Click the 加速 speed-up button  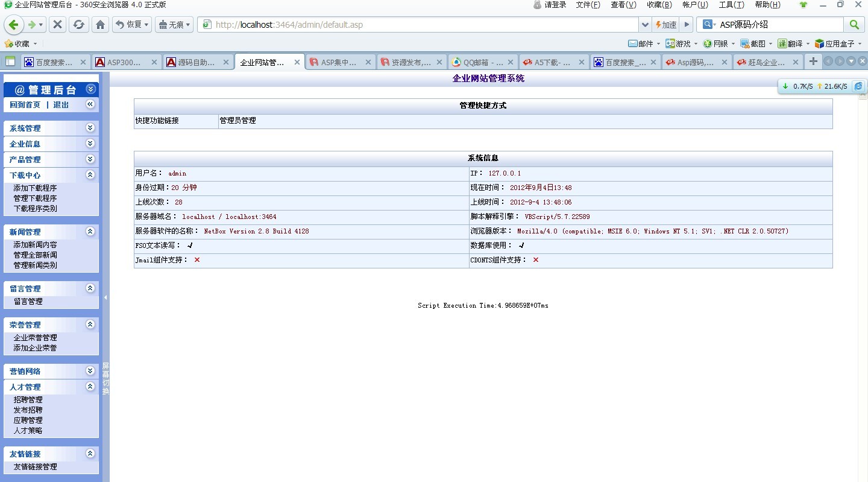[666, 25]
